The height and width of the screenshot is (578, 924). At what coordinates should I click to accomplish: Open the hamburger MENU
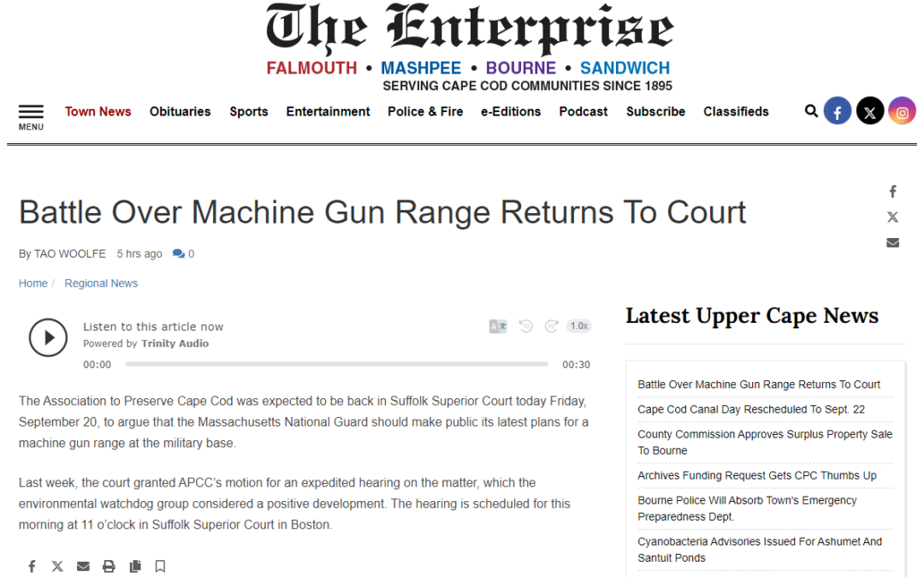coord(31,116)
